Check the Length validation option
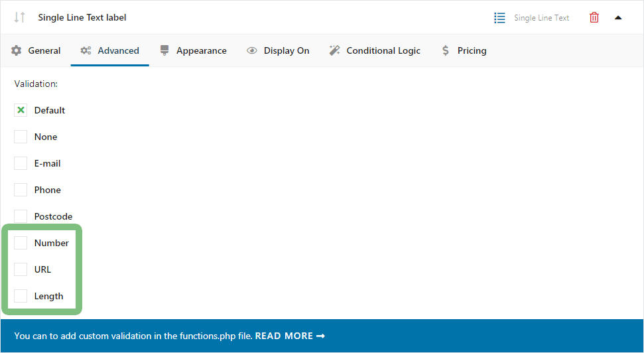The width and height of the screenshot is (644, 353). click(21, 297)
